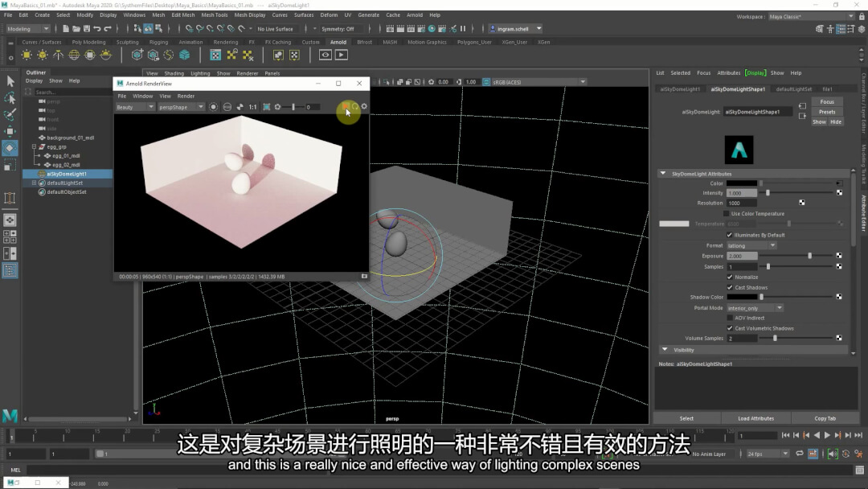The image size is (868, 489).
Task: Click the 1:1 zoom button in RenderView
Action: (252, 107)
